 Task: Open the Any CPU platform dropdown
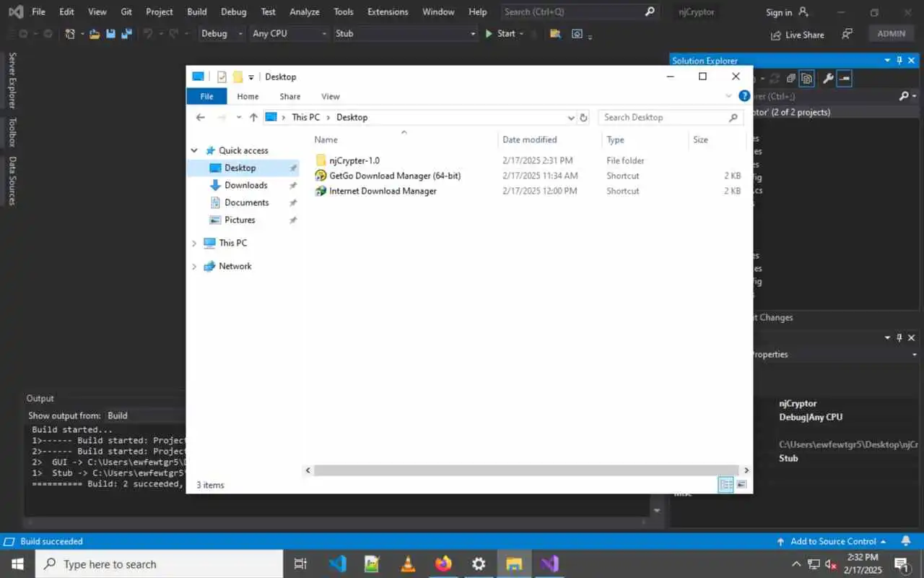click(289, 33)
